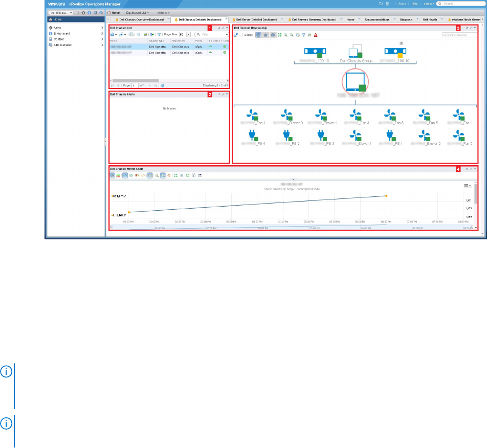This screenshot has width=487, height=448.
Task: Open the Recommendations tab
Action: 377,19
